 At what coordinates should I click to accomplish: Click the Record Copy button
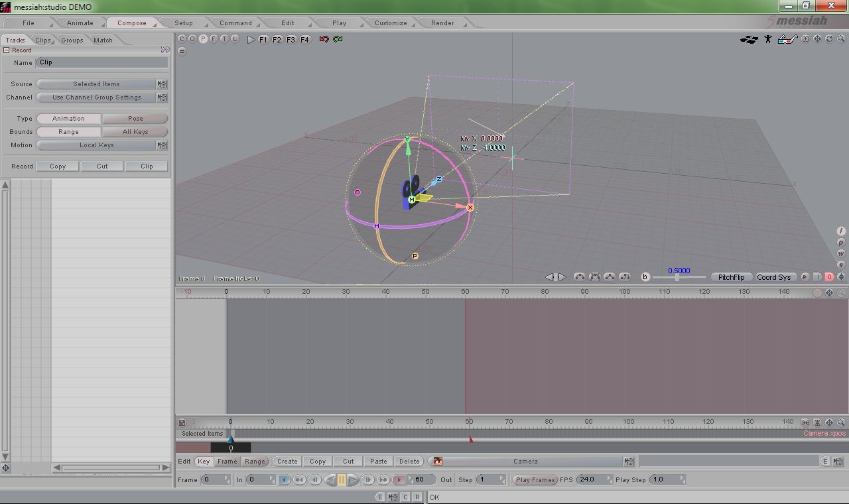pyautogui.click(x=58, y=166)
